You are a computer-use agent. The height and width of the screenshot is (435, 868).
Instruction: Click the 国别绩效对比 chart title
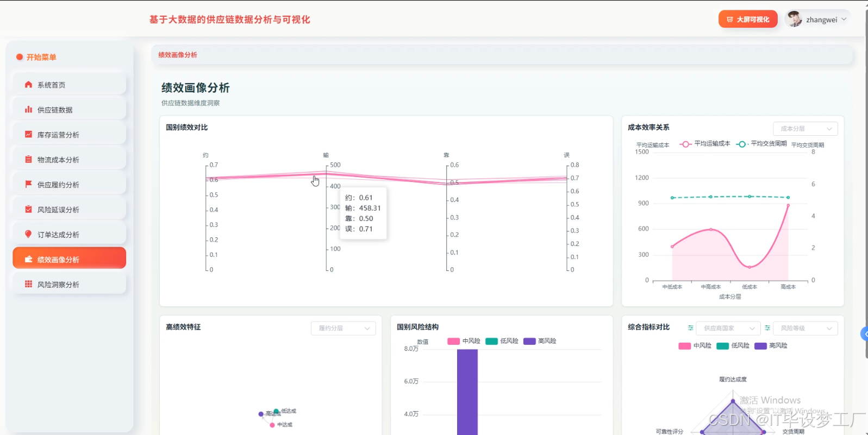(187, 128)
